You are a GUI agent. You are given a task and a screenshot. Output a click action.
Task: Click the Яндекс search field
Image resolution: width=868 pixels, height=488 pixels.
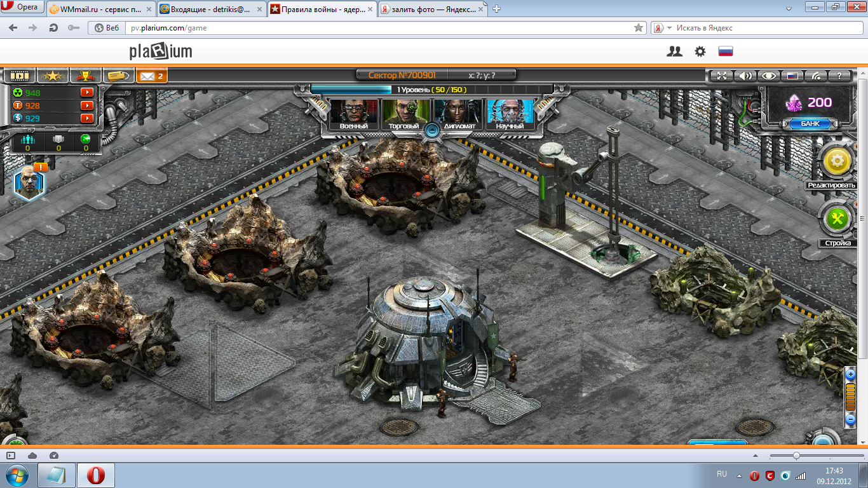(769, 28)
